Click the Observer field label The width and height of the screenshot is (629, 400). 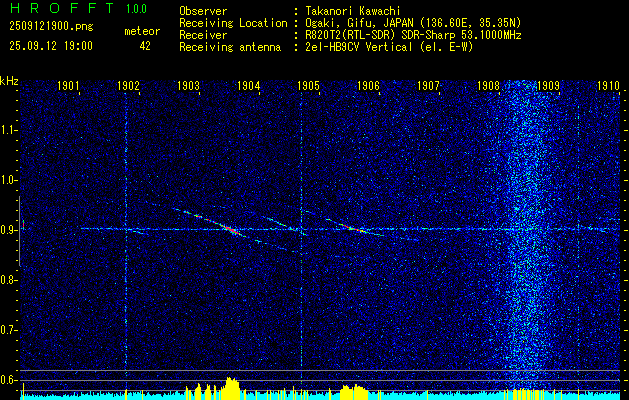(203, 11)
